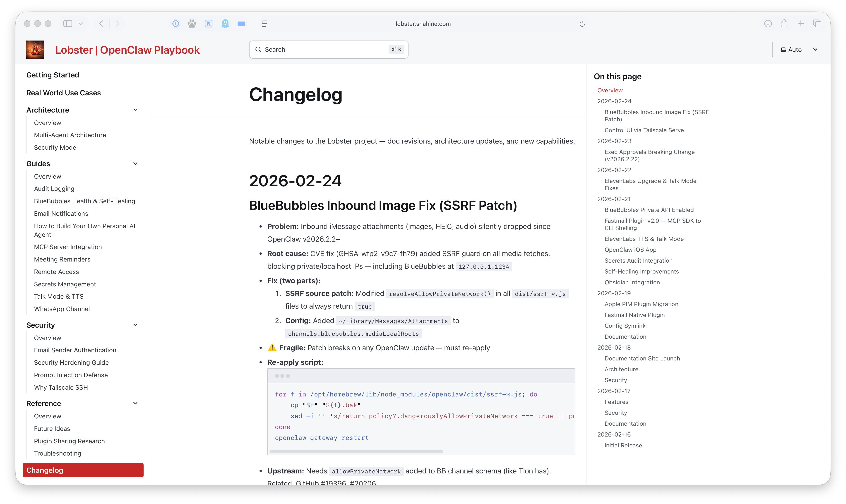Select Changelog in the sidebar
846x504 pixels.
[83, 470]
